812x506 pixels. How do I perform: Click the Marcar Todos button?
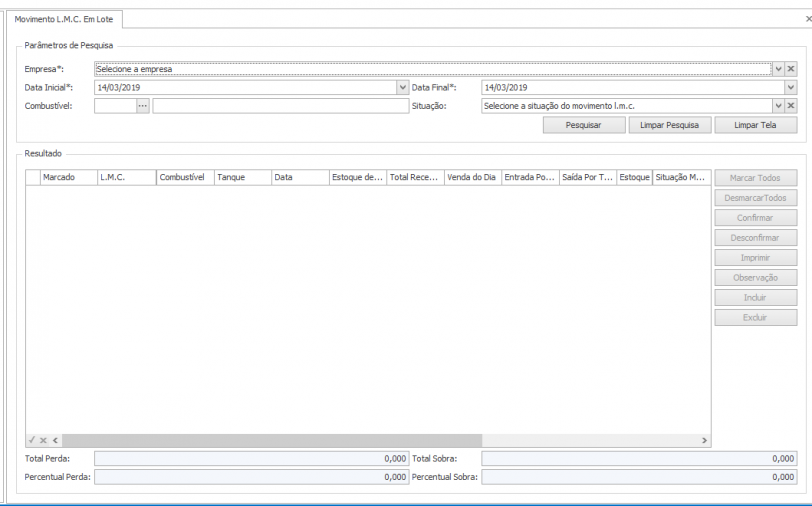click(756, 178)
